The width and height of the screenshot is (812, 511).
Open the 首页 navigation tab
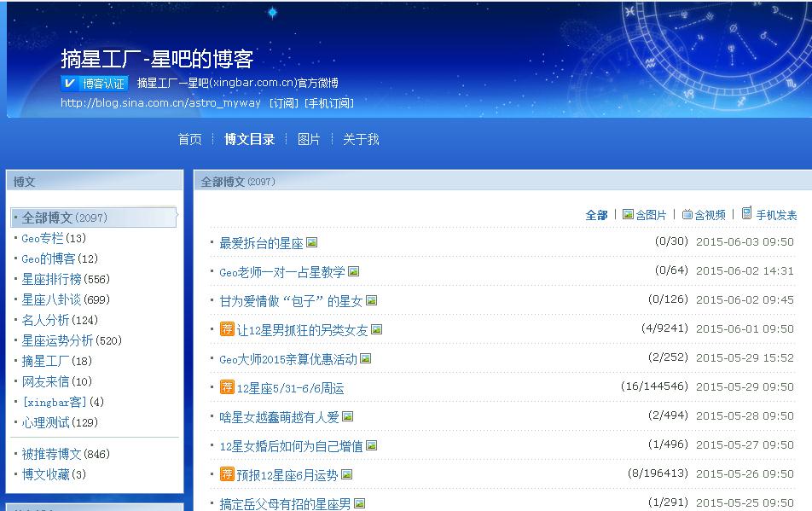(189, 139)
